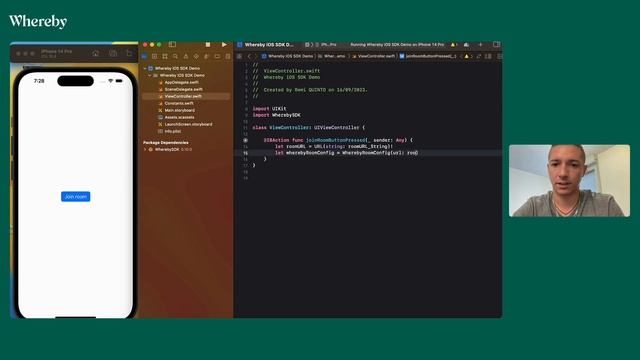Open the Project navigator tab
The width and height of the screenshot is (640, 360).
click(144, 56)
